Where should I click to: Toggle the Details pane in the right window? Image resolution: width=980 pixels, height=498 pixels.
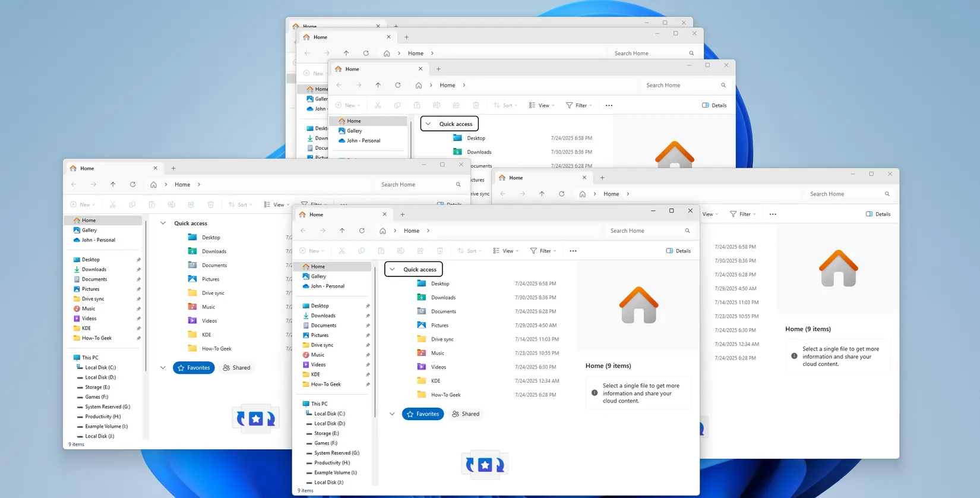pyautogui.click(x=878, y=214)
